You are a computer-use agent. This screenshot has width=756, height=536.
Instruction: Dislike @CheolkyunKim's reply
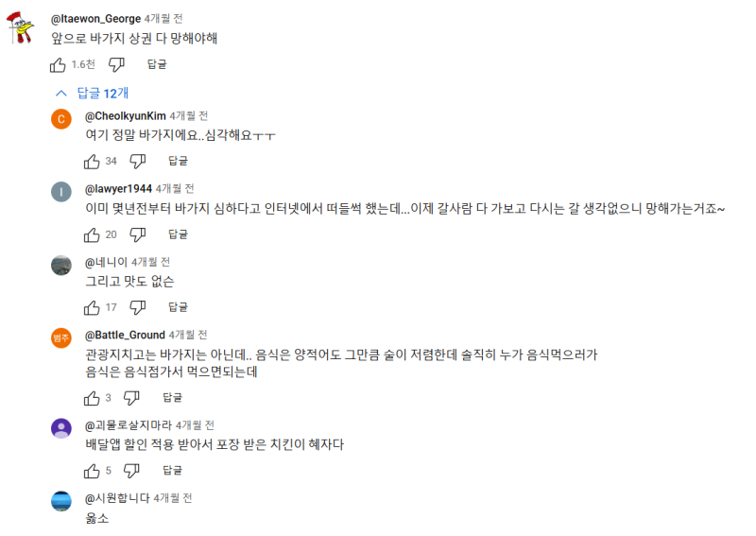[x=138, y=161]
